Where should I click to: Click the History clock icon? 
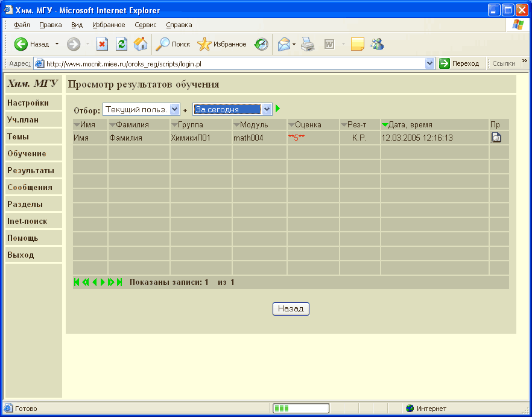pos(261,44)
